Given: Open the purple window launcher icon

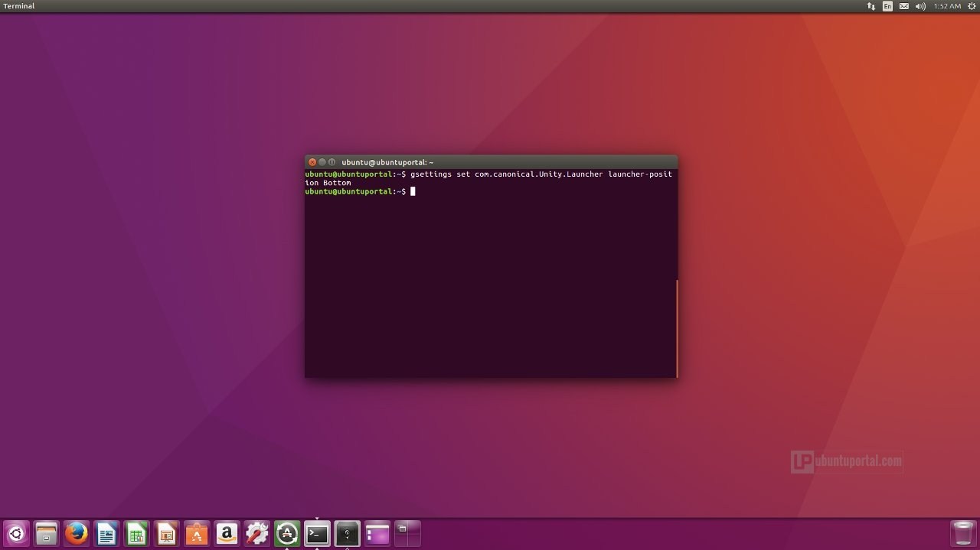Looking at the screenshot, I should [x=377, y=533].
